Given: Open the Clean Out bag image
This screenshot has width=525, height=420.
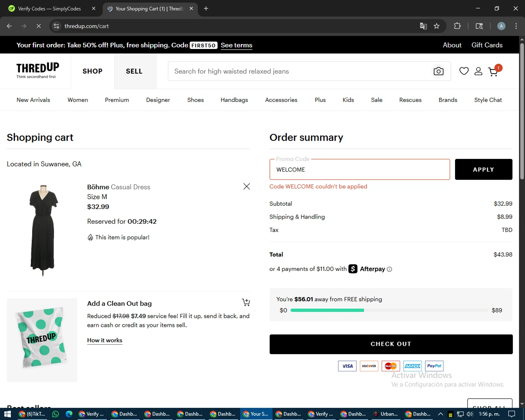Looking at the screenshot, I should [x=42, y=340].
